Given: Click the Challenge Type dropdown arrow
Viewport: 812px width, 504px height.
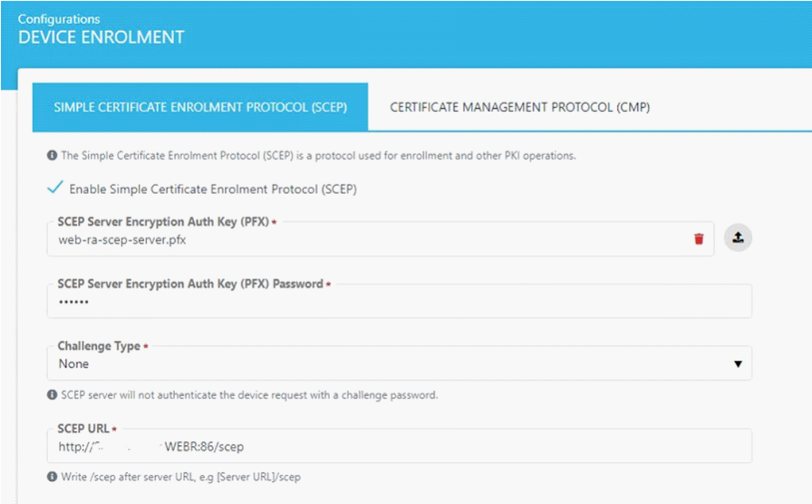Looking at the screenshot, I should point(737,364).
